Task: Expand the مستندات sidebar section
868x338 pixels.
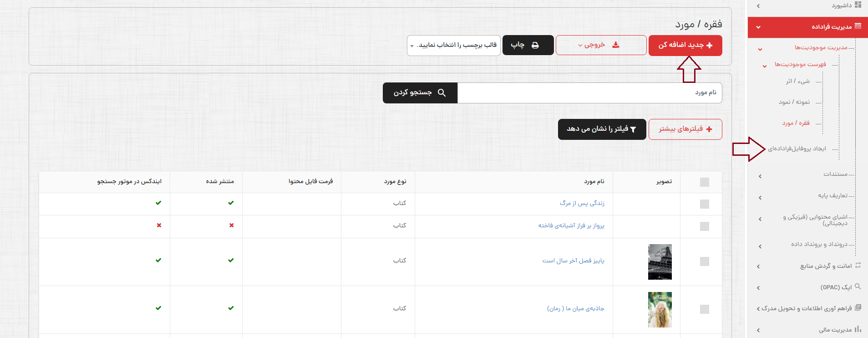Action: (835, 174)
